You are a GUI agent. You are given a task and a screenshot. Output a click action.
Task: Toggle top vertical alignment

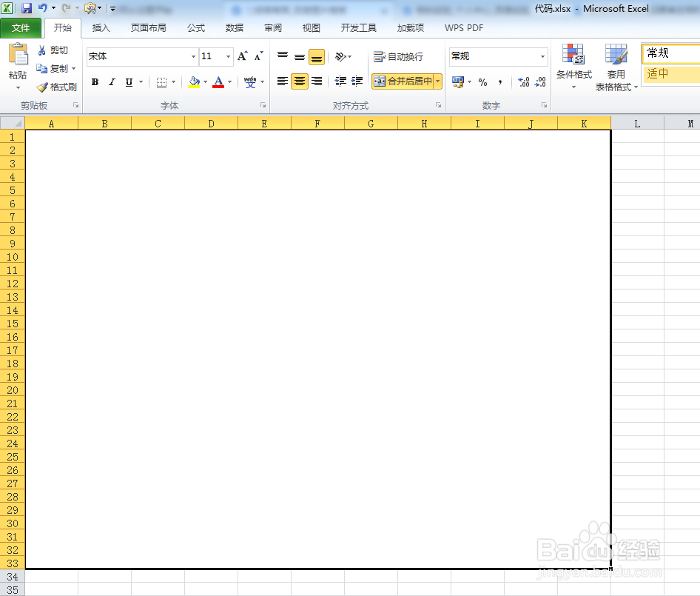coord(283,57)
